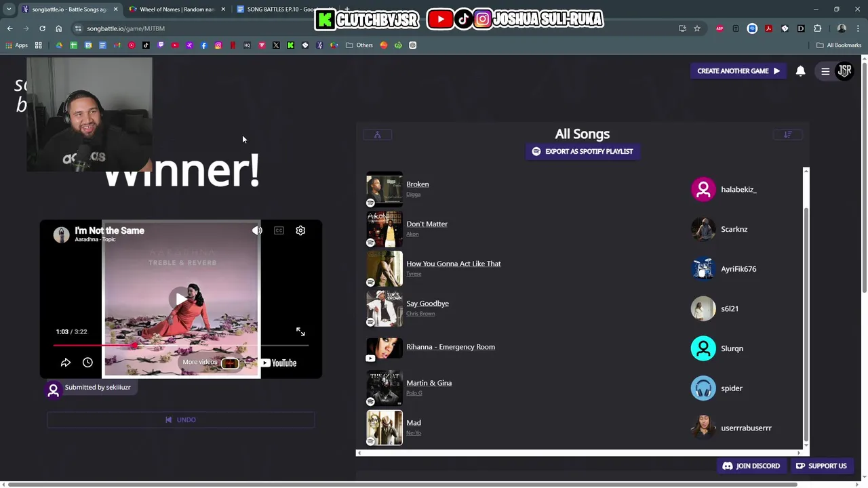
Task: Click halabekiz_ user avatar
Action: coord(703,189)
